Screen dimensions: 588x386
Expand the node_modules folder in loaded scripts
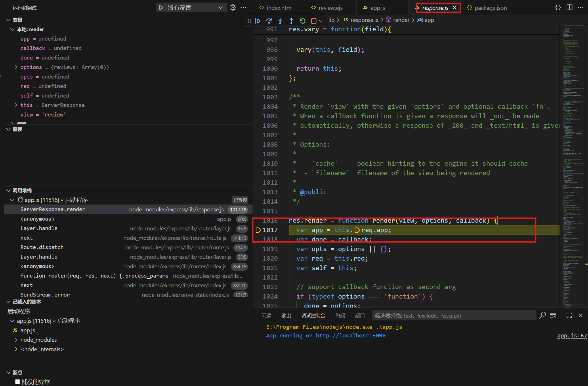(16, 340)
